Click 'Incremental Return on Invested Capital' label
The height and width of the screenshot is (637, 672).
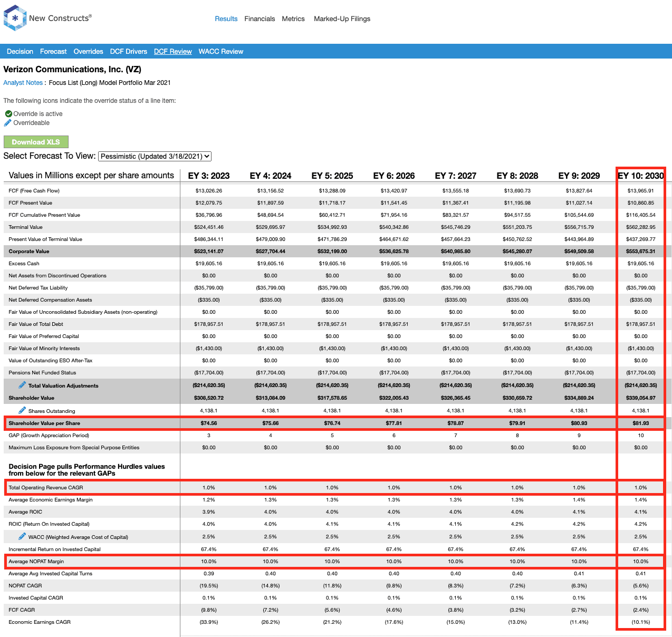(55, 549)
